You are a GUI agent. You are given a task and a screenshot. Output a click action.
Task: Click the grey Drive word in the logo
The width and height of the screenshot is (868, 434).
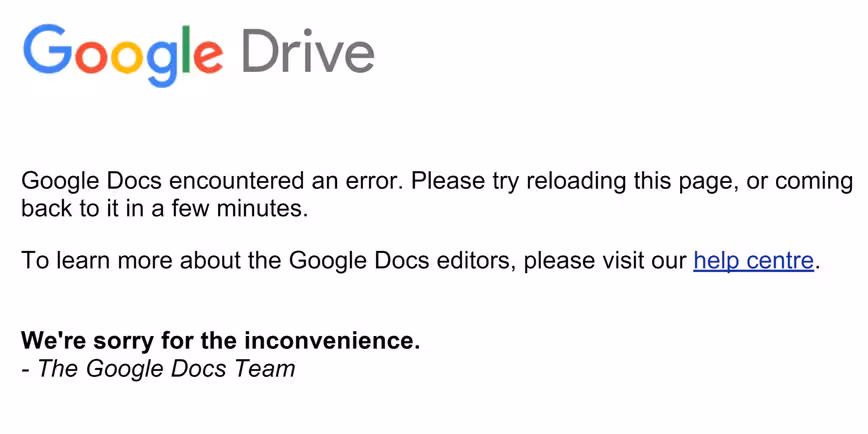pos(308,50)
